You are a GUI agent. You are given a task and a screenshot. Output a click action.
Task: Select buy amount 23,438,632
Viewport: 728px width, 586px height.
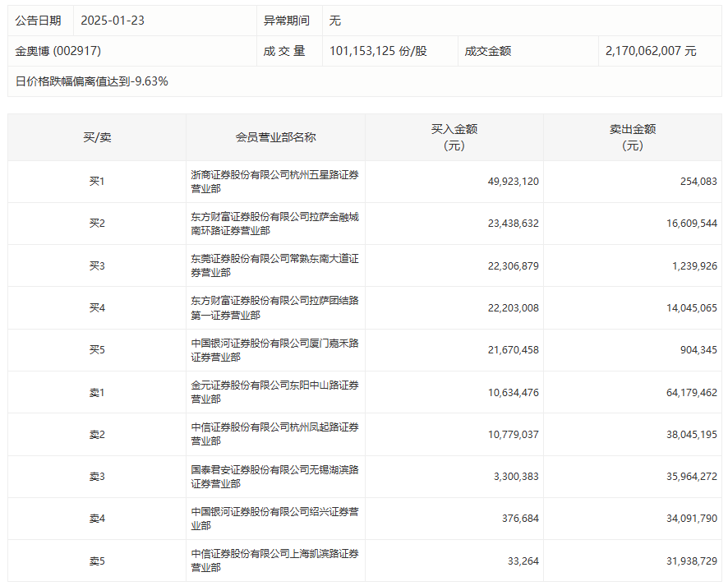click(x=513, y=224)
